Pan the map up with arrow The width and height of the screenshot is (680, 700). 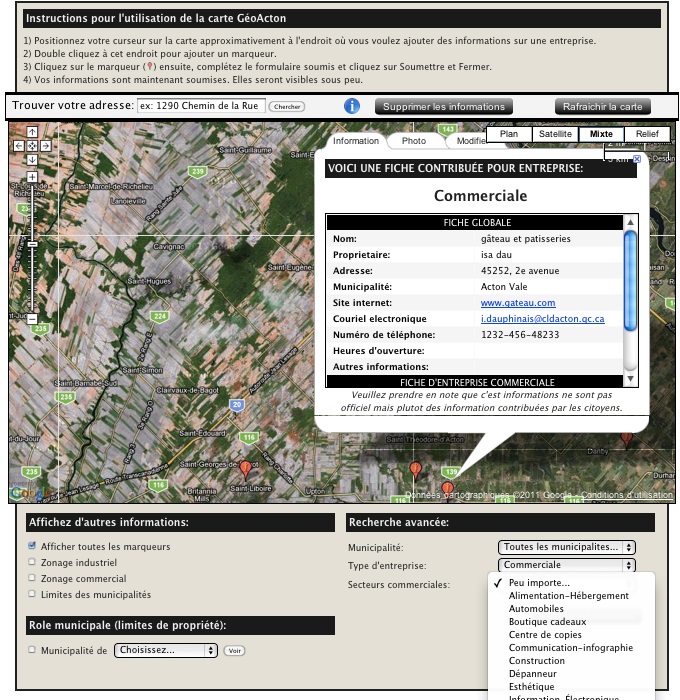[x=32, y=132]
